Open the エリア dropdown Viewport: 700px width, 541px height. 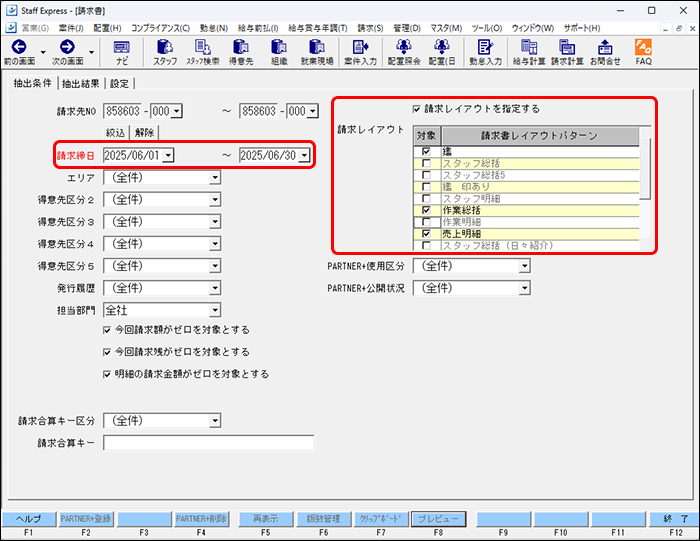(x=215, y=178)
